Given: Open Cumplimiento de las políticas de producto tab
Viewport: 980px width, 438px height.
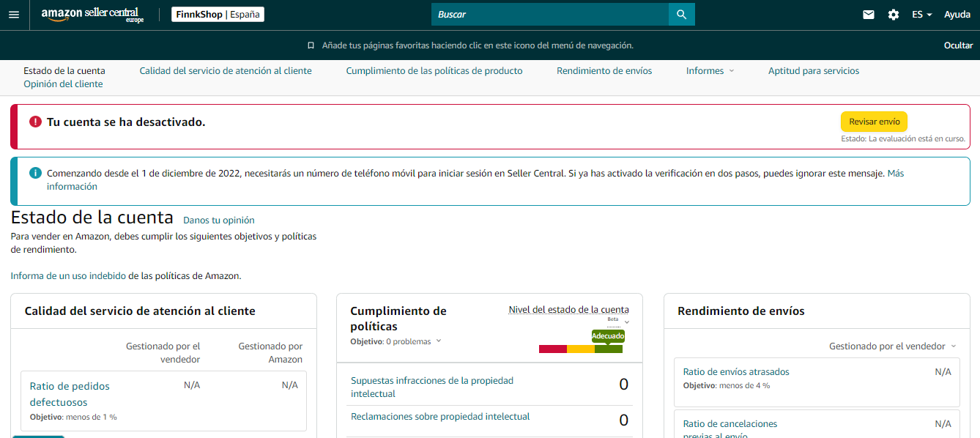Looking at the screenshot, I should (434, 71).
